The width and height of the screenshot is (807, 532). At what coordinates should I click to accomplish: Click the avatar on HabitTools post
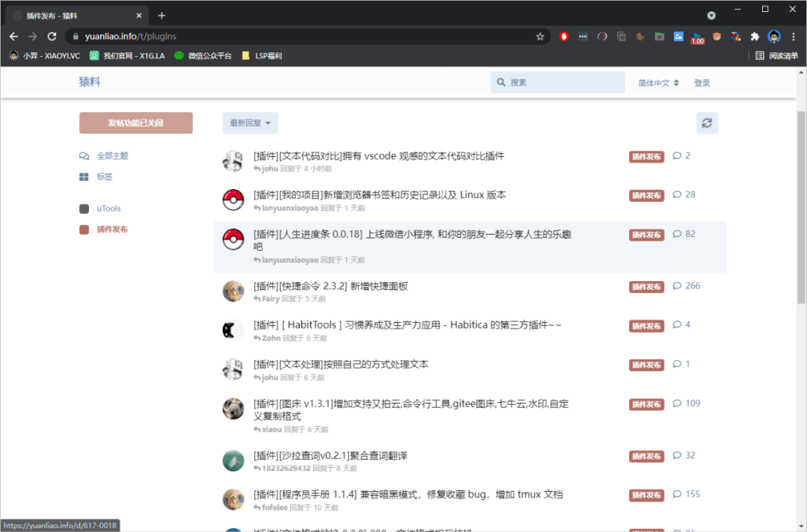click(233, 330)
